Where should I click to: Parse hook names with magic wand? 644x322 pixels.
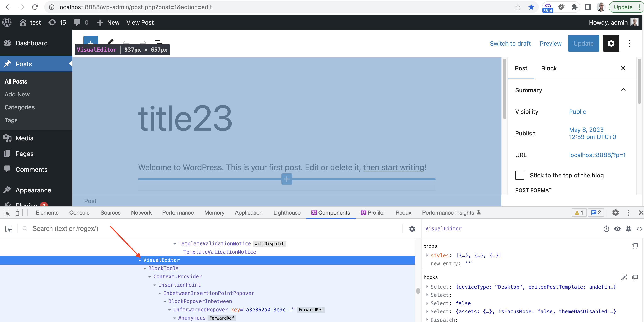624,277
